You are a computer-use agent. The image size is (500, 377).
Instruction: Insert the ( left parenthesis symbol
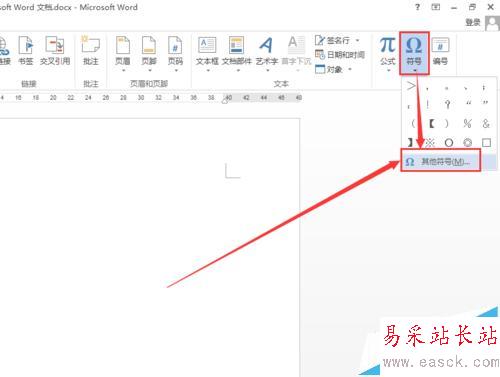tap(413, 124)
